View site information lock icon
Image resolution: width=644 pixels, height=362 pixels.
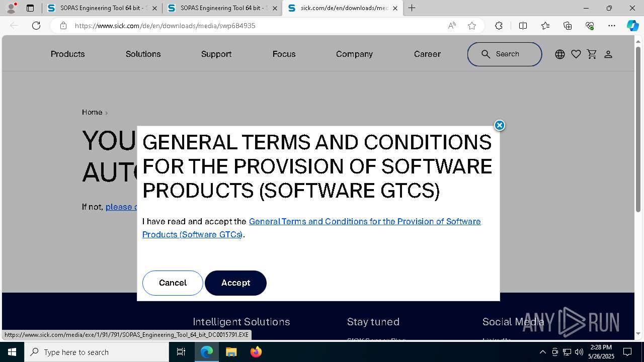pyautogui.click(x=63, y=26)
